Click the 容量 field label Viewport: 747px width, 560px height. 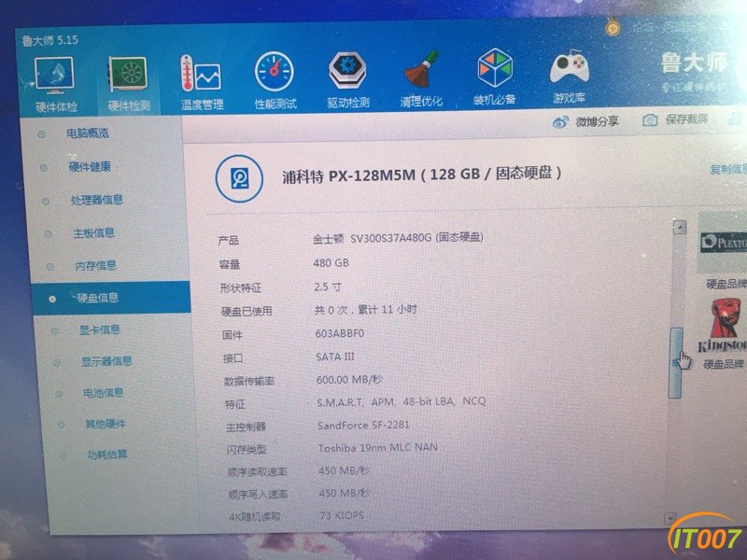230,264
